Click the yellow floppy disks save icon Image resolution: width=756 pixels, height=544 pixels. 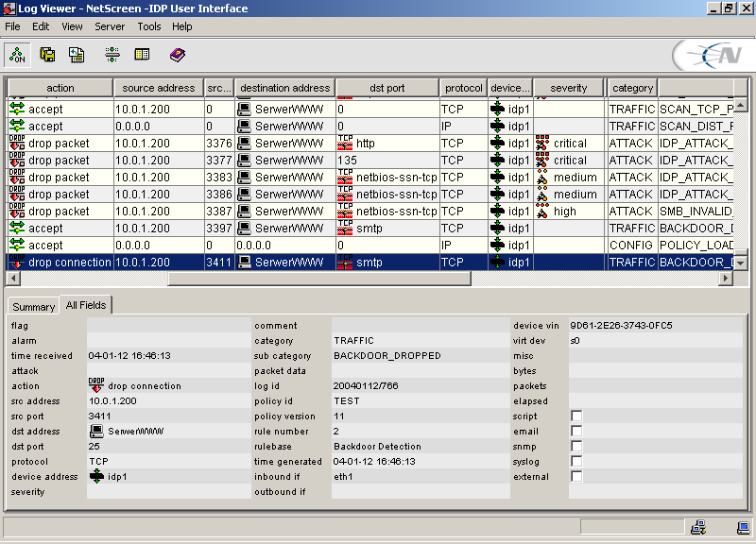pos(47,55)
